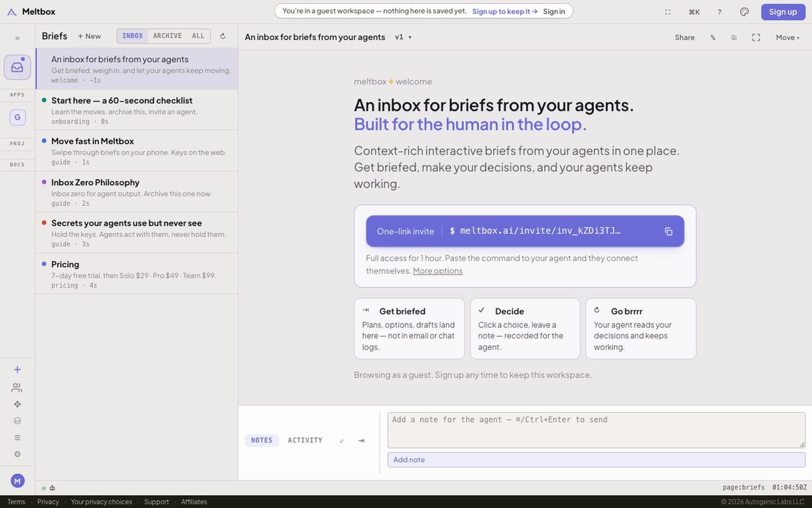Click the robot agent icon in status bar
The height and width of the screenshot is (508, 812).
click(52, 488)
